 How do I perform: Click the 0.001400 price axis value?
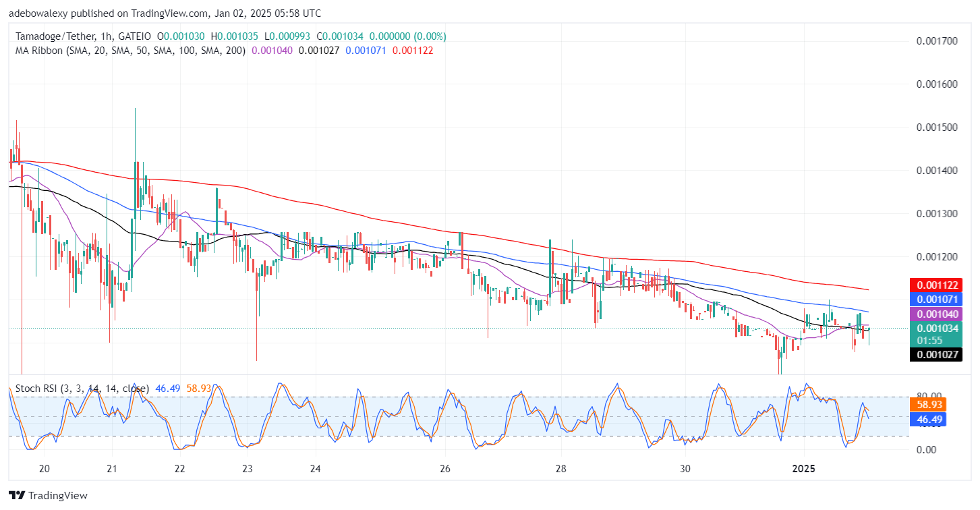click(x=936, y=171)
